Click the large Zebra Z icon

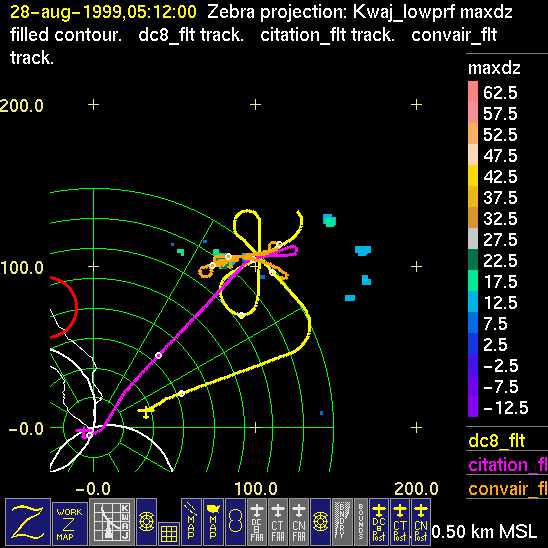tap(28, 521)
